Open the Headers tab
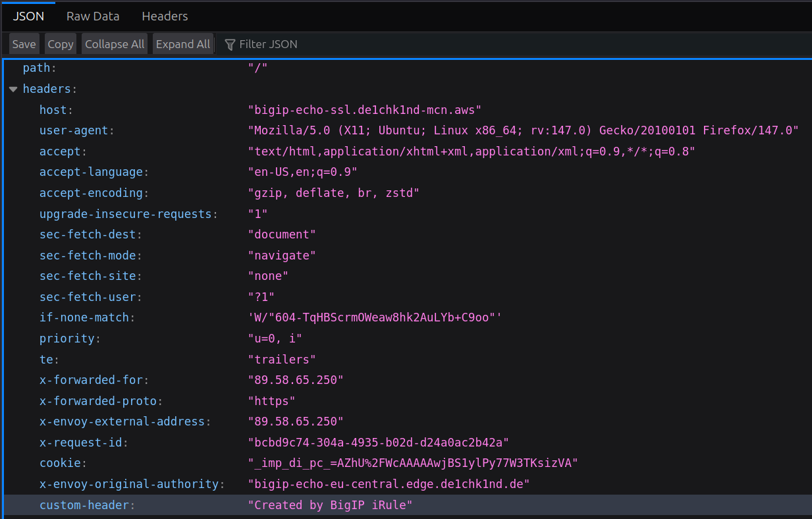The width and height of the screenshot is (812, 519). (165, 16)
